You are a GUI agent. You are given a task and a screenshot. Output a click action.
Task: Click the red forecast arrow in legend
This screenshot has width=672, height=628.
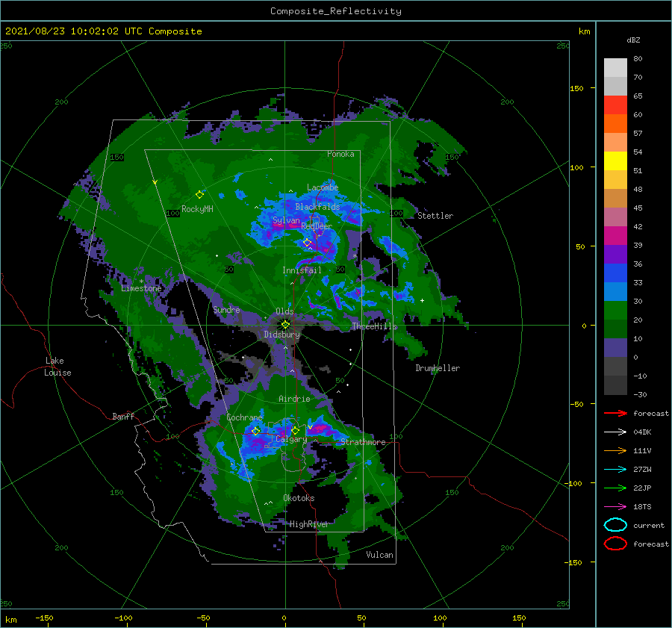(x=615, y=413)
